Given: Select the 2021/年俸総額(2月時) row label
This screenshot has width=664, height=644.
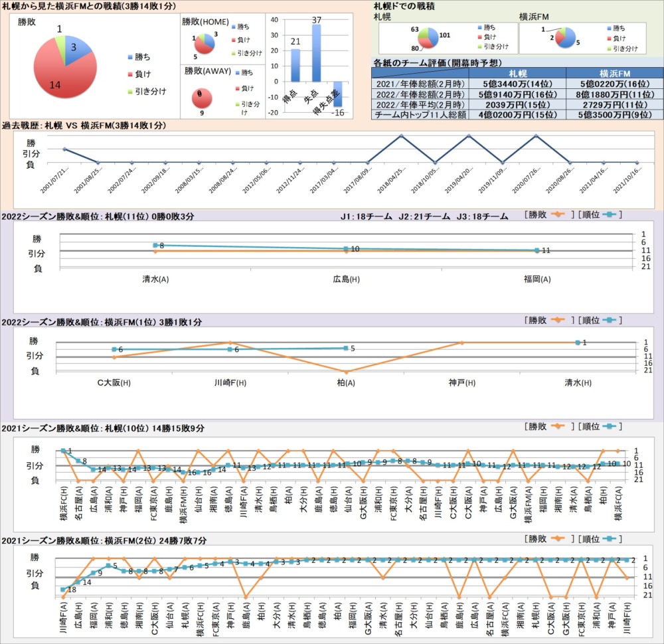Looking at the screenshot, I should click(420, 84).
